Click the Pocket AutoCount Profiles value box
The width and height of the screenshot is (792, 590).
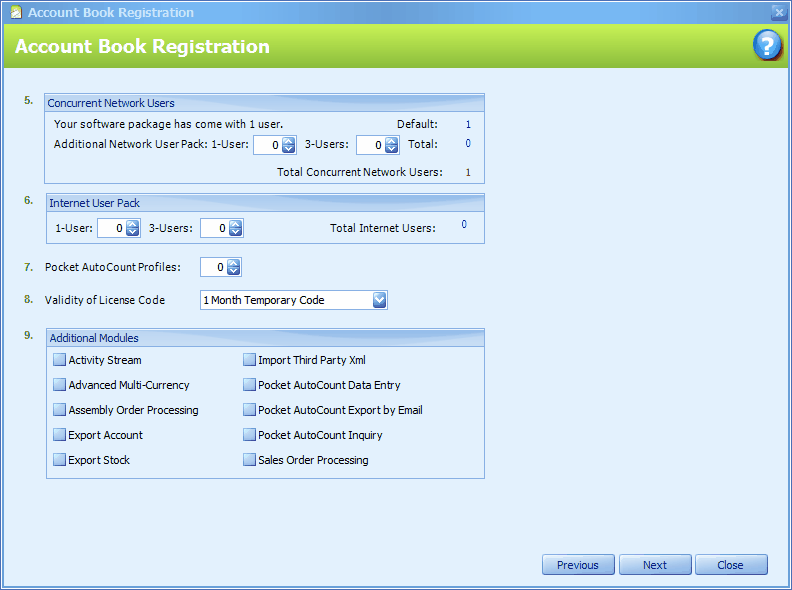click(x=214, y=267)
